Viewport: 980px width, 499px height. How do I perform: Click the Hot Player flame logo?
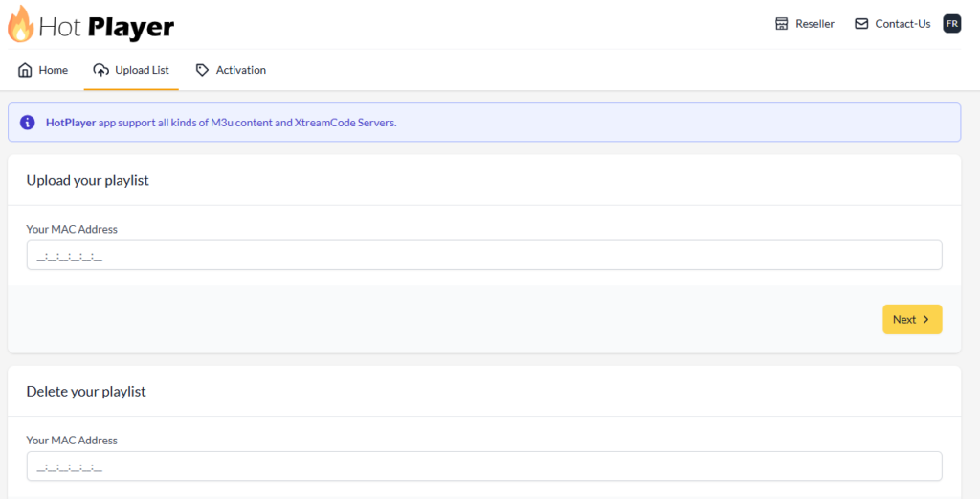20,24
